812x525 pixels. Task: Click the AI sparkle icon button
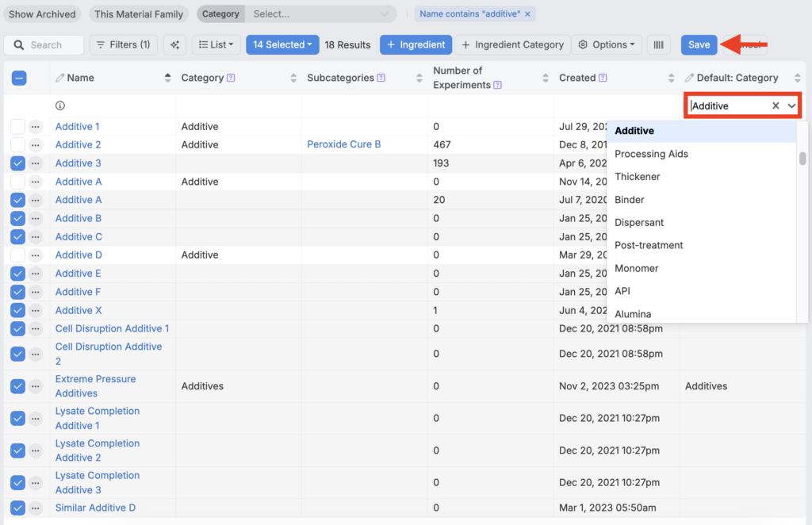point(174,45)
